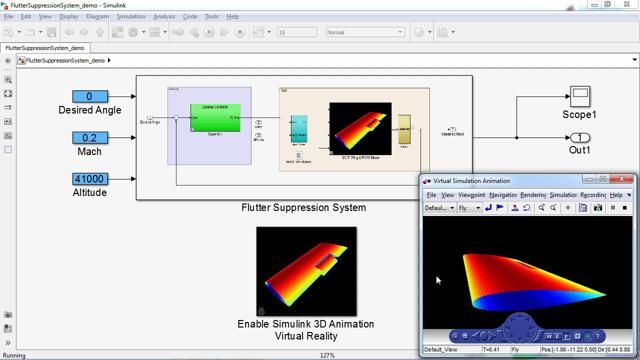Select FlutterSuppressionSystem_demo tab
The height and width of the screenshot is (360, 640).
coord(45,48)
